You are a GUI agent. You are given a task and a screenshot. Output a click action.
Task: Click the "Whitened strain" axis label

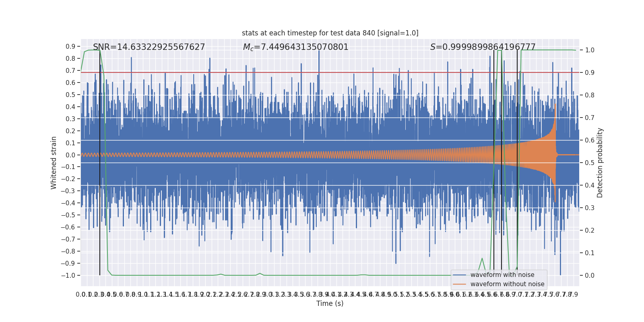(54, 163)
